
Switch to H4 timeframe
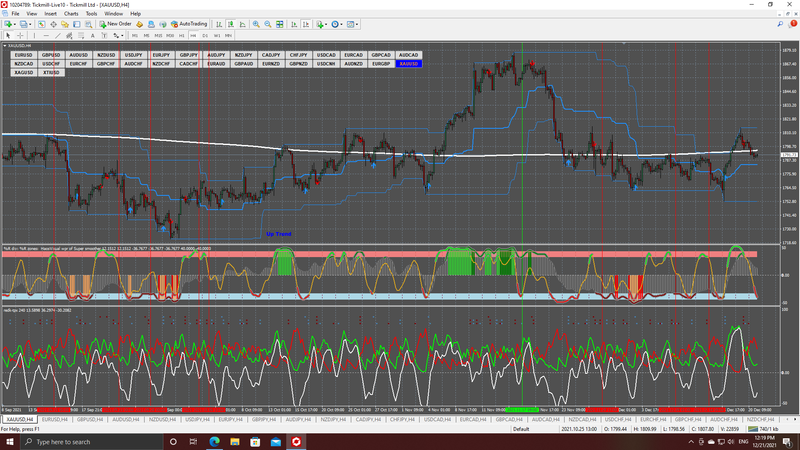pyautogui.click(x=193, y=36)
